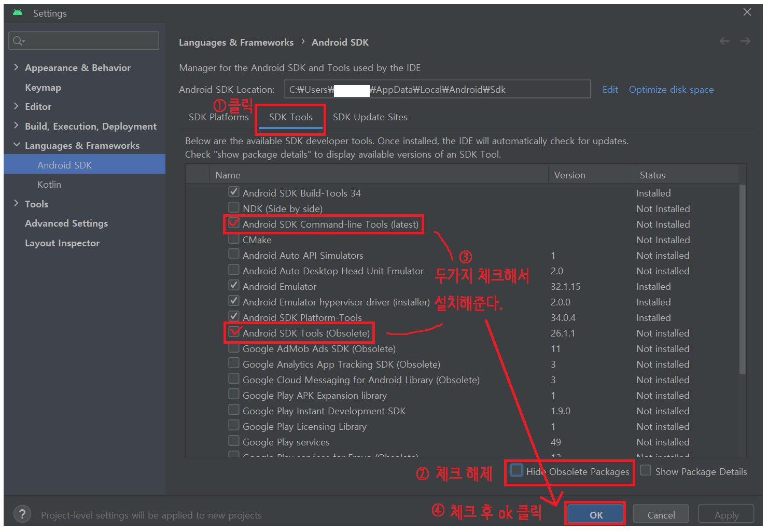Check Google Play APK Expansion library
768x532 pixels.
pyautogui.click(x=234, y=394)
